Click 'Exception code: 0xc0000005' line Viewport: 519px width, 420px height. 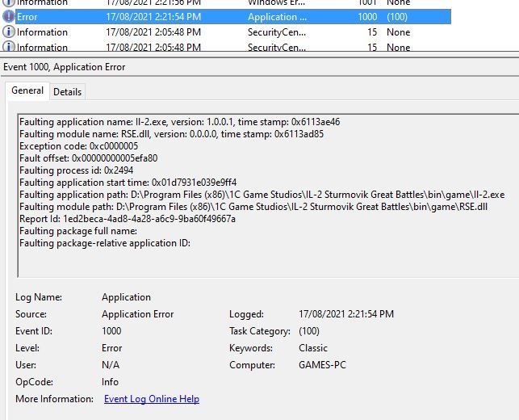point(78,146)
